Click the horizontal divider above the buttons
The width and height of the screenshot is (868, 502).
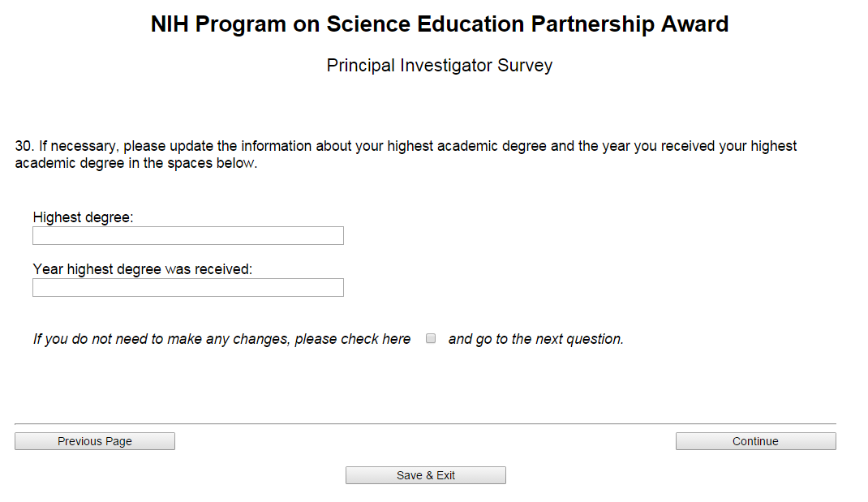pos(425,423)
